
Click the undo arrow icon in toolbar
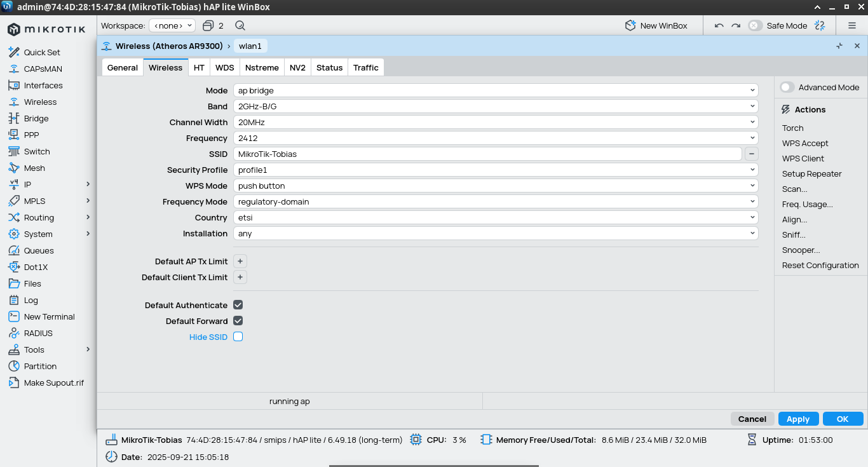pos(719,26)
